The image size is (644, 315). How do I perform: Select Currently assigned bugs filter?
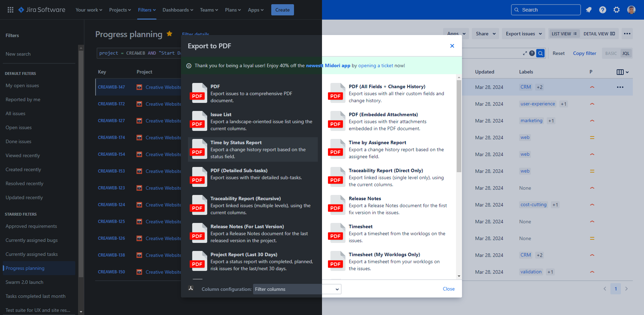click(x=31, y=240)
